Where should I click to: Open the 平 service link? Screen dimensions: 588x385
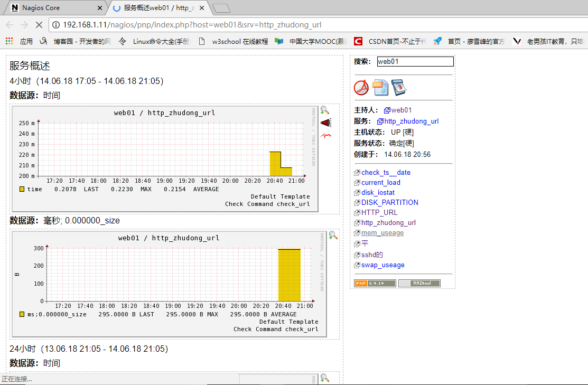(365, 243)
